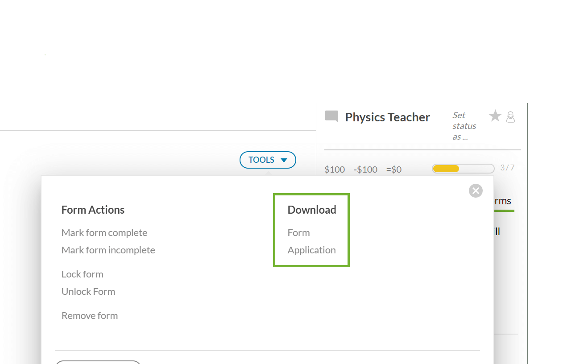Click the yellow progress bar
The width and height of the screenshot is (588, 364).
[463, 169]
